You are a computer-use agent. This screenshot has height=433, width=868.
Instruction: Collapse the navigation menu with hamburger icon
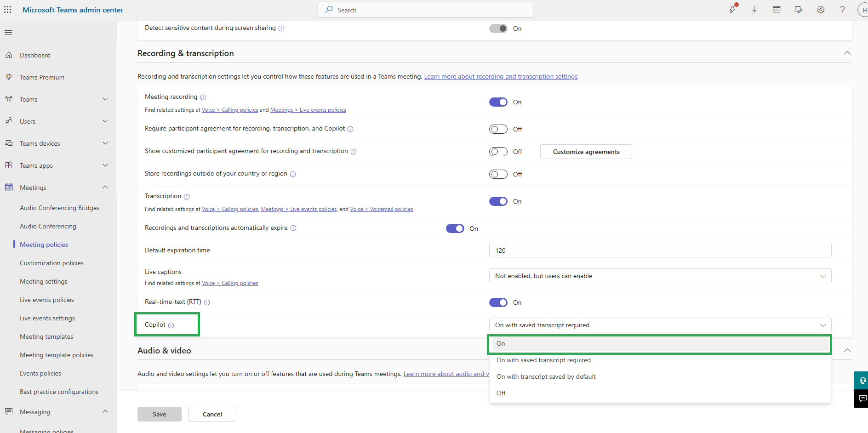click(8, 33)
